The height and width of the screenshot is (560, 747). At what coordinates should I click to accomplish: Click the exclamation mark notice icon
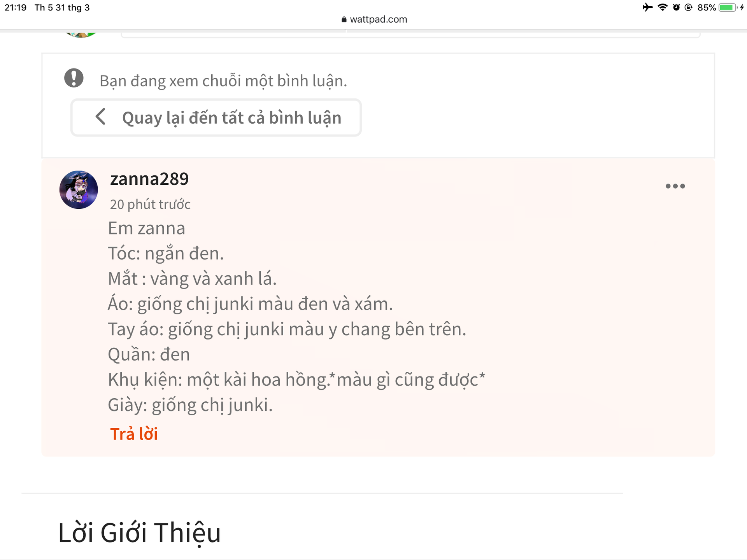coord(74,78)
